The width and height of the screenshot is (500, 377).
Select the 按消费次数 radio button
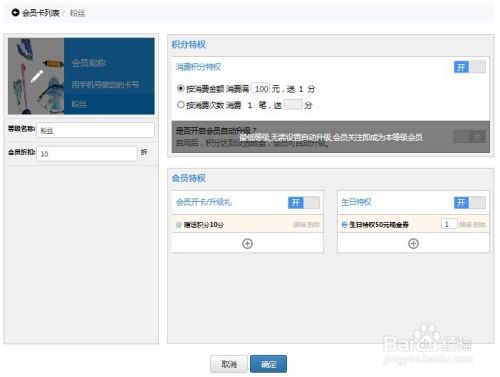181,105
